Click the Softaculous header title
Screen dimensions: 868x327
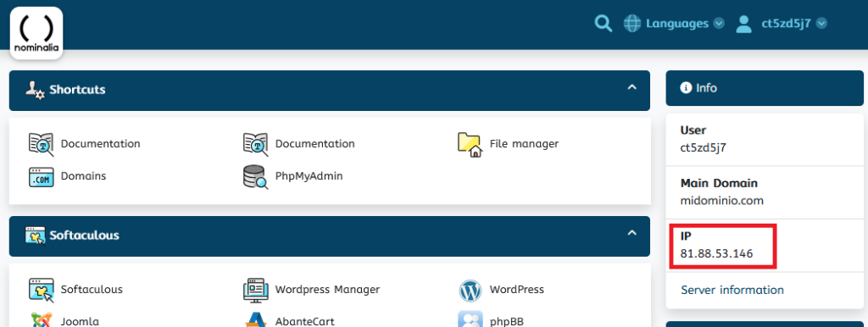(84, 236)
